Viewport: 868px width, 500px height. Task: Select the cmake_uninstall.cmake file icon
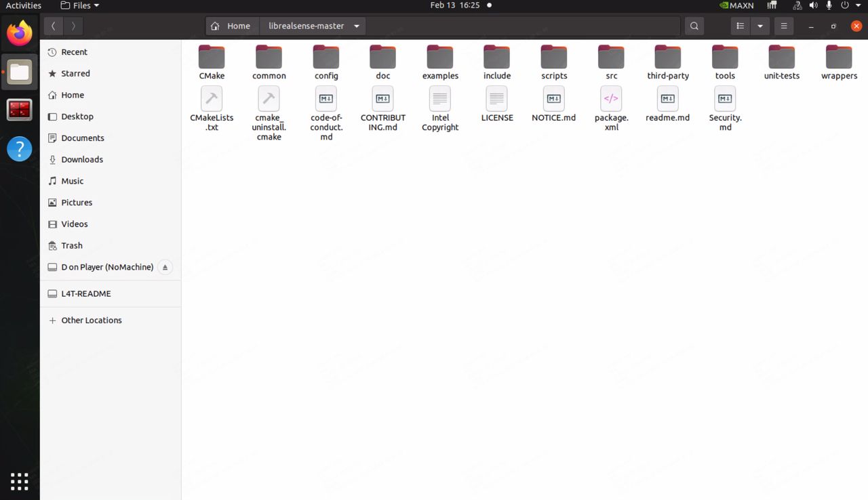pyautogui.click(x=269, y=99)
